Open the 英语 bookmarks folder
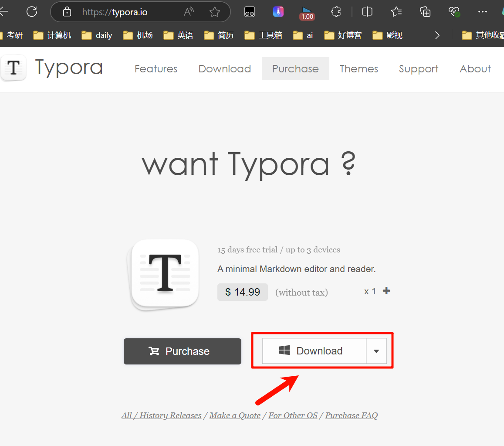 pos(178,35)
